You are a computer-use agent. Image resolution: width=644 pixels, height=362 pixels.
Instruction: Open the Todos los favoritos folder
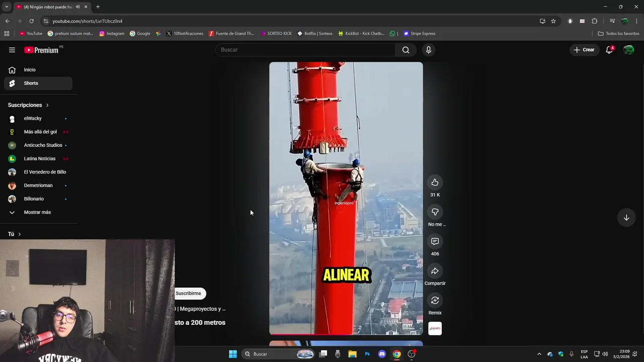point(618,34)
